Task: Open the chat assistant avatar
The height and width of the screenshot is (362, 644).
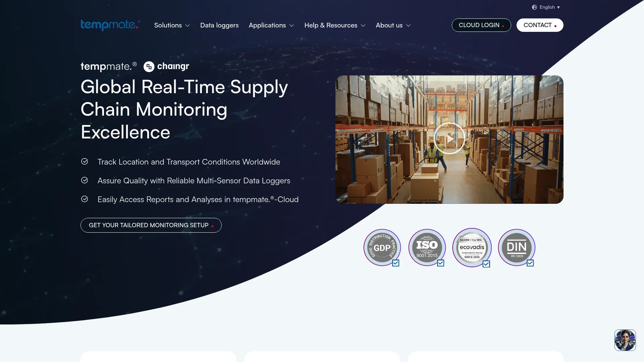Action: (x=625, y=340)
